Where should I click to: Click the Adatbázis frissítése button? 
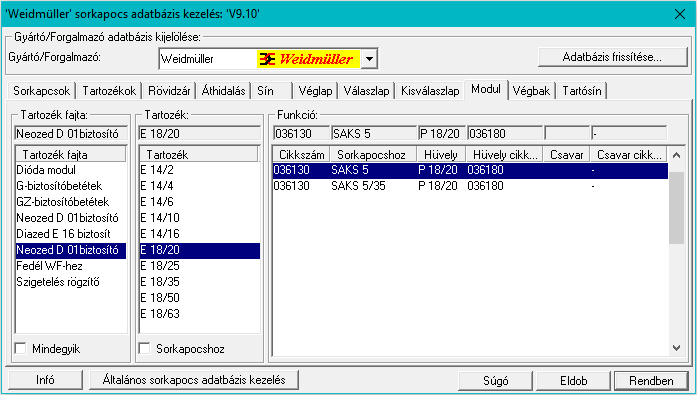click(613, 57)
